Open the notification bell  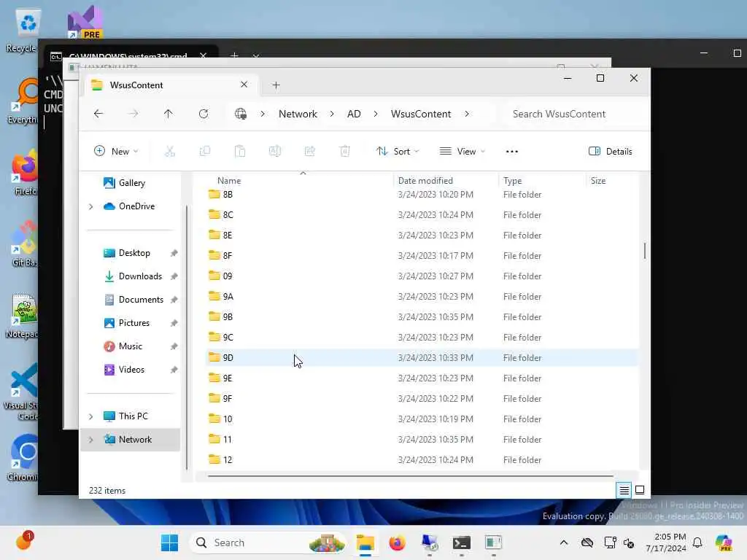pos(697,542)
